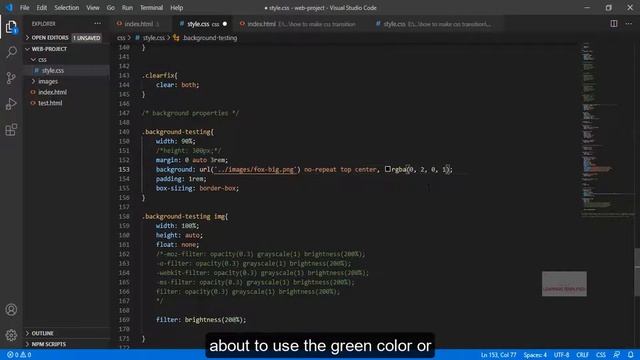Image resolution: width=640 pixels, height=360 pixels.
Task: Click the notifications bell in status bar
Action: 631,355
